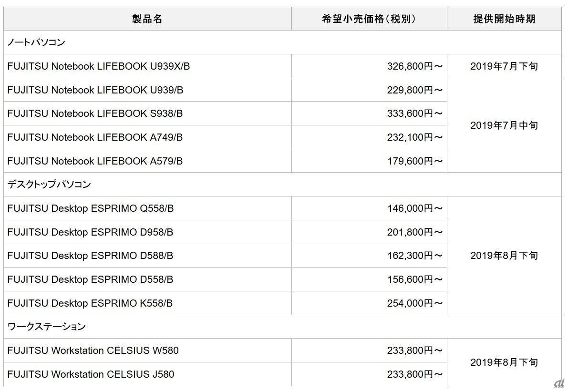
Task: Click LIFEBOOK U939X/B product name
Action: [x=99, y=66]
